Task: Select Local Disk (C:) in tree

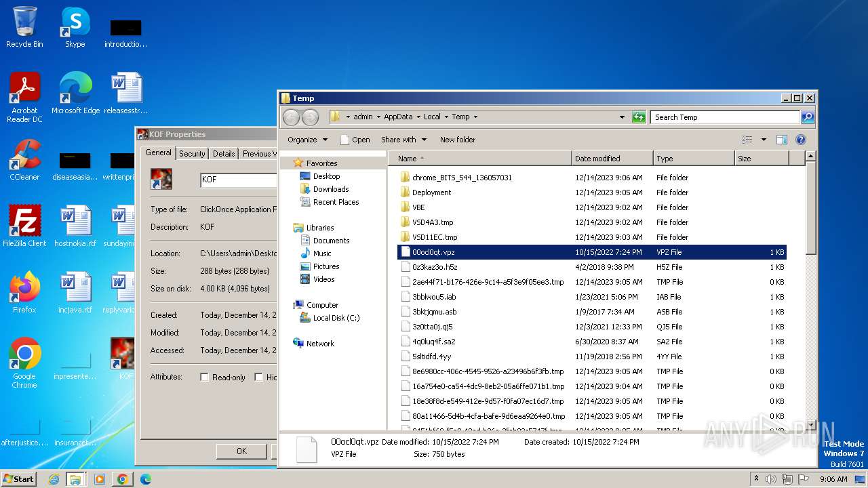Action: (336, 318)
